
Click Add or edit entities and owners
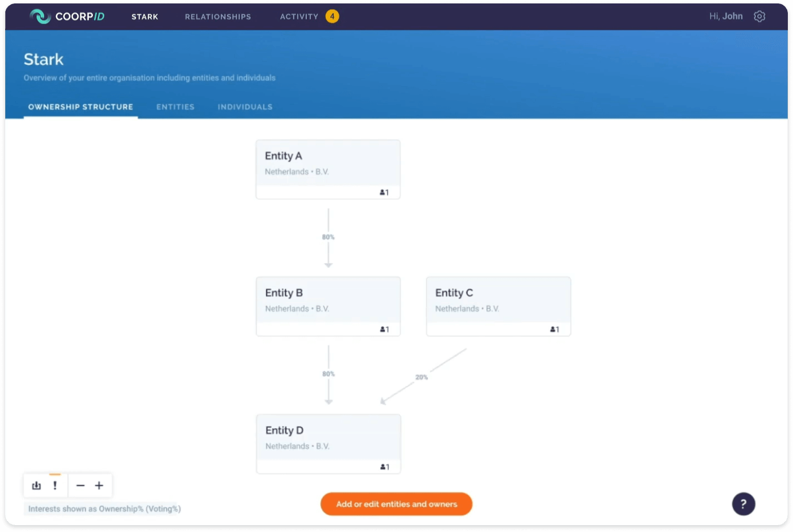pos(396,504)
